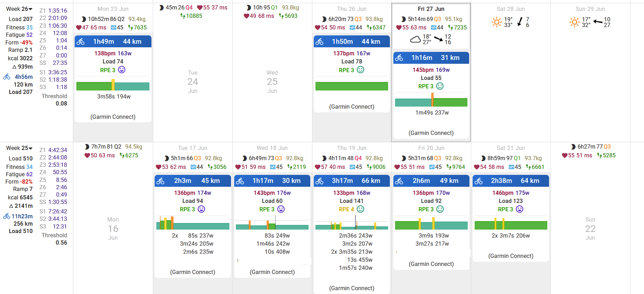Click cycling icon on Thu 19 Jun ride
Viewport: 644px width, 294px height.
(319, 181)
